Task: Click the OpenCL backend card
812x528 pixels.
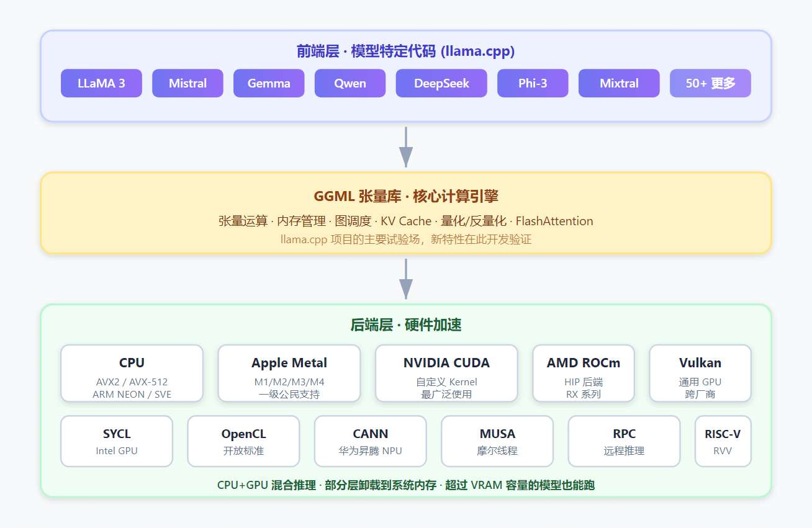Action: click(x=243, y=441)
